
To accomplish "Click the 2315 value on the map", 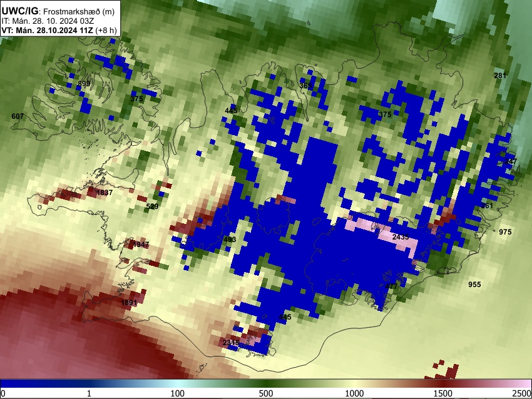I will [x=231, y=343].
